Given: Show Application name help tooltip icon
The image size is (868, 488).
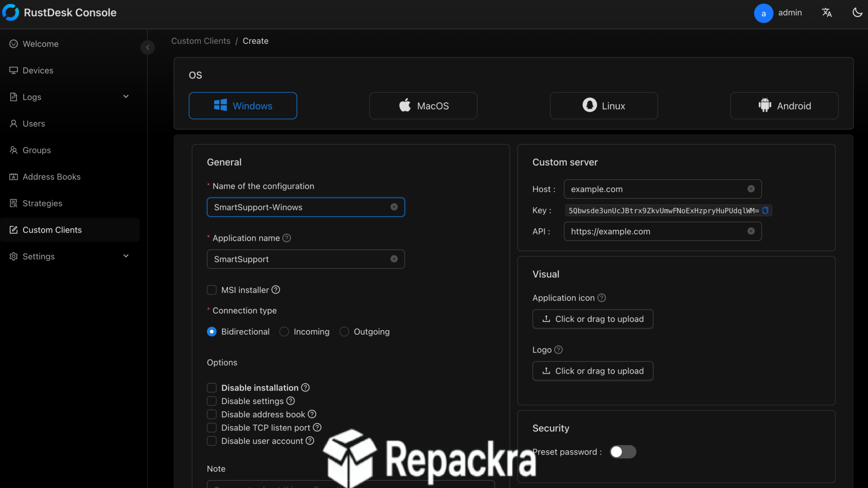Looking at the screenshot, I should point(287,238).
